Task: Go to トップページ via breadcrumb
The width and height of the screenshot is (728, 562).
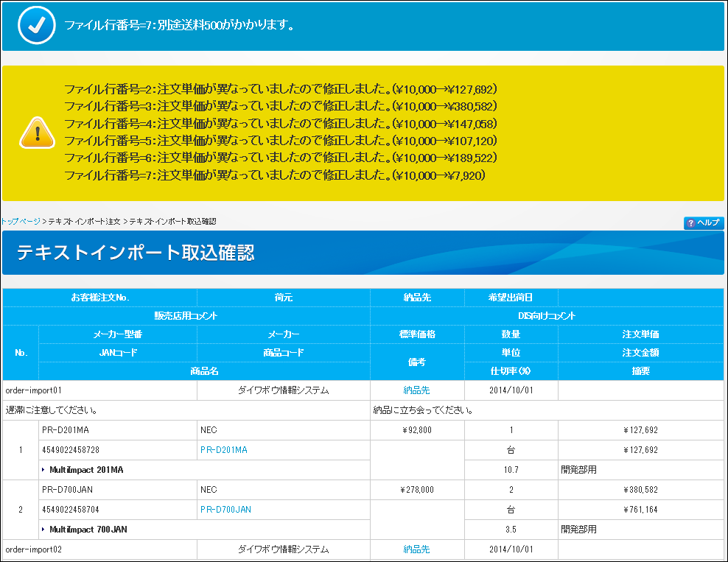Action: [x=21, y=222]
